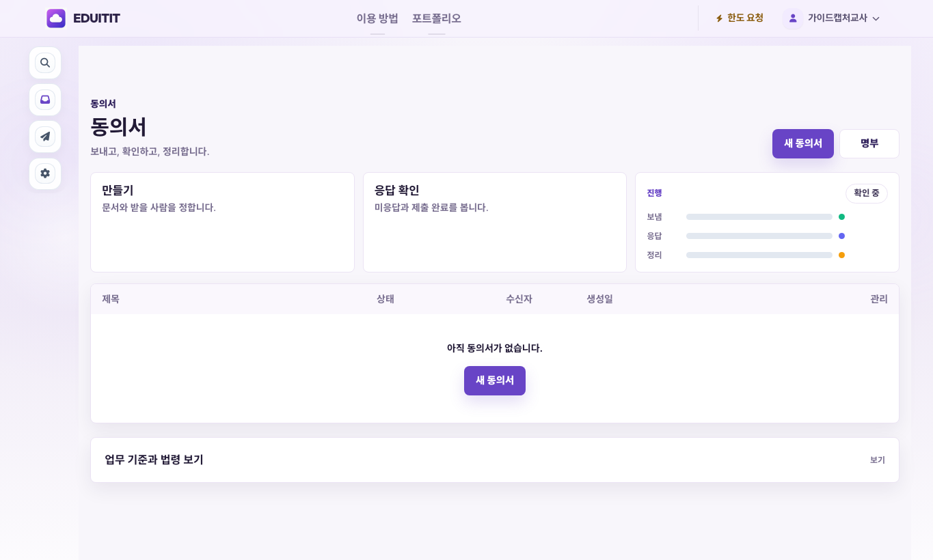Viewport: 933px width, 560px height.
Task: Click the 보기 link in law section
Action: point(878,460)
